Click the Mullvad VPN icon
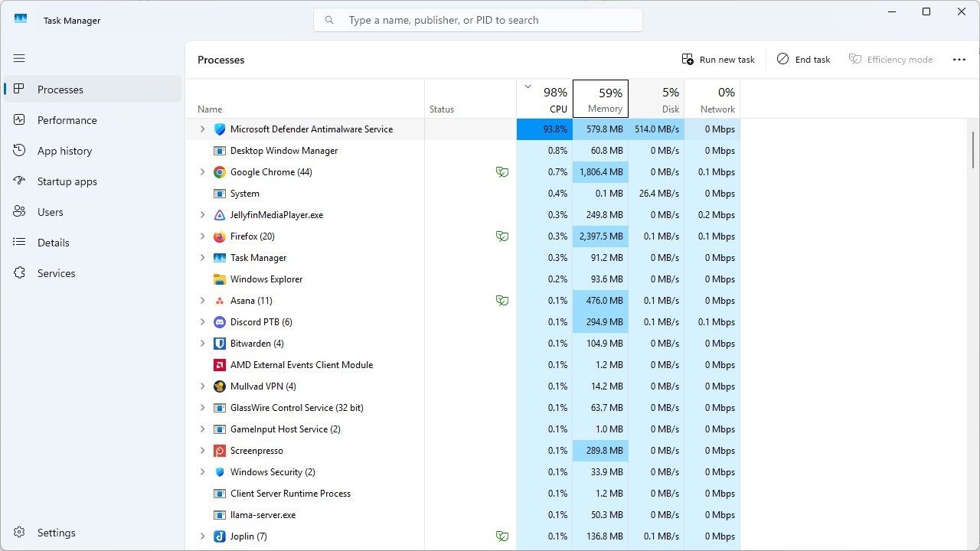Screen dimensions: 980x551 (x=220, y=386)
